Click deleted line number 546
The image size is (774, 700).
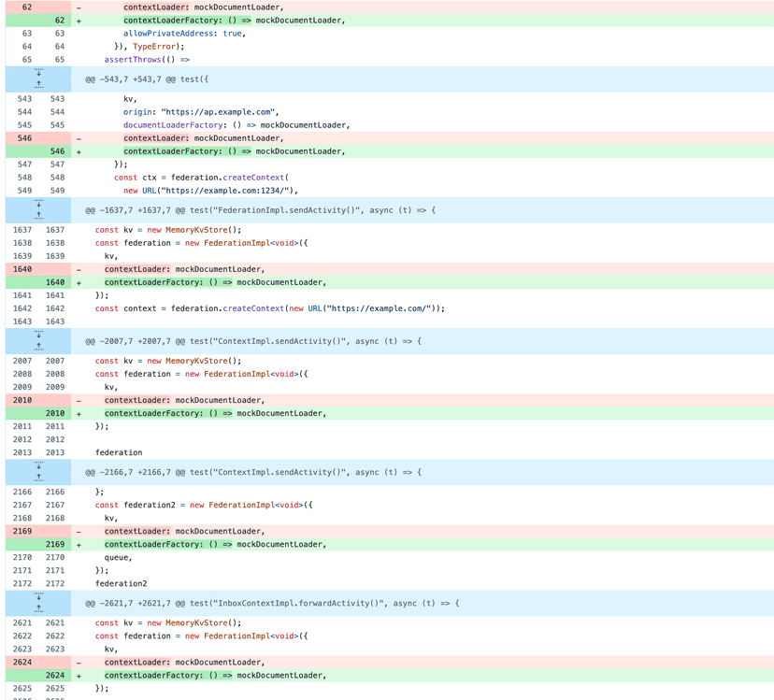click(x=23, y=138)
